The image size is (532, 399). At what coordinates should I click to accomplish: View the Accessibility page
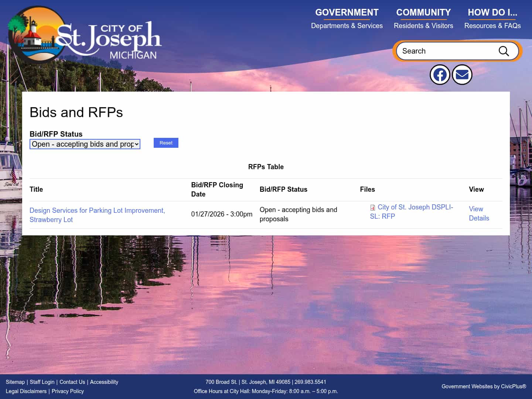click(104, 382)
